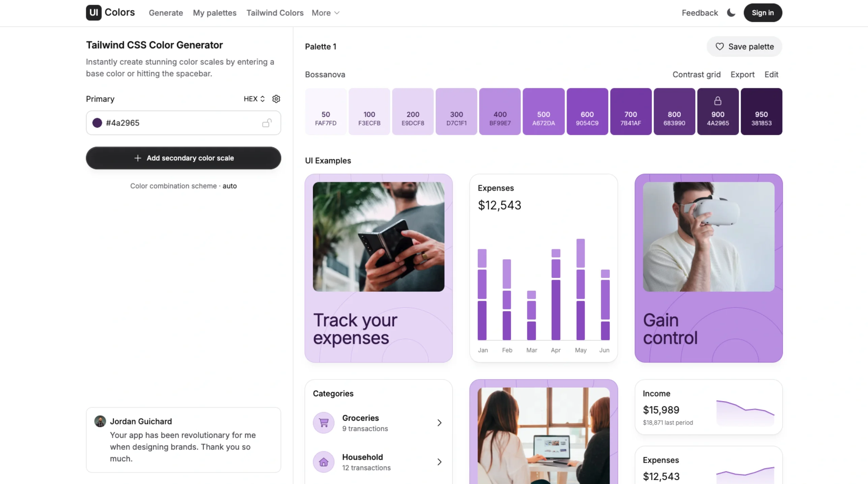
Task: Click the primary color circle preview
Action: 97,123
